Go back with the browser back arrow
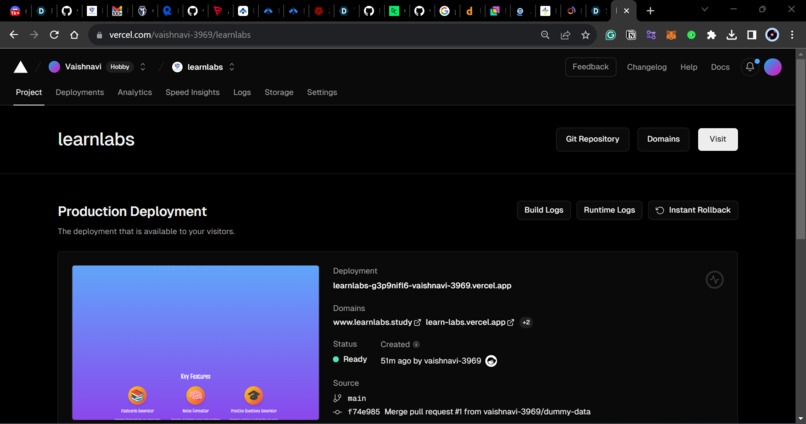This screenshot has height=424, width=806. pos(14,35)
